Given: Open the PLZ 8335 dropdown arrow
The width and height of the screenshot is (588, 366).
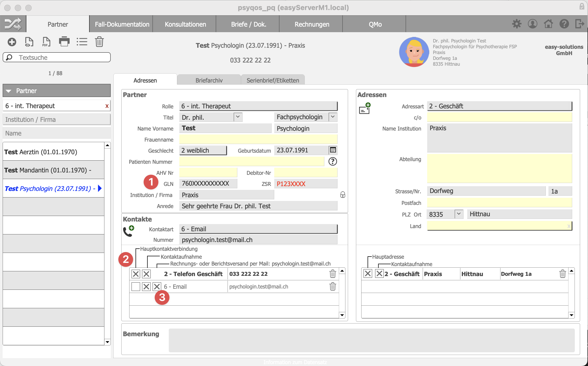Looking at the screenshot, I should point(459,214).
